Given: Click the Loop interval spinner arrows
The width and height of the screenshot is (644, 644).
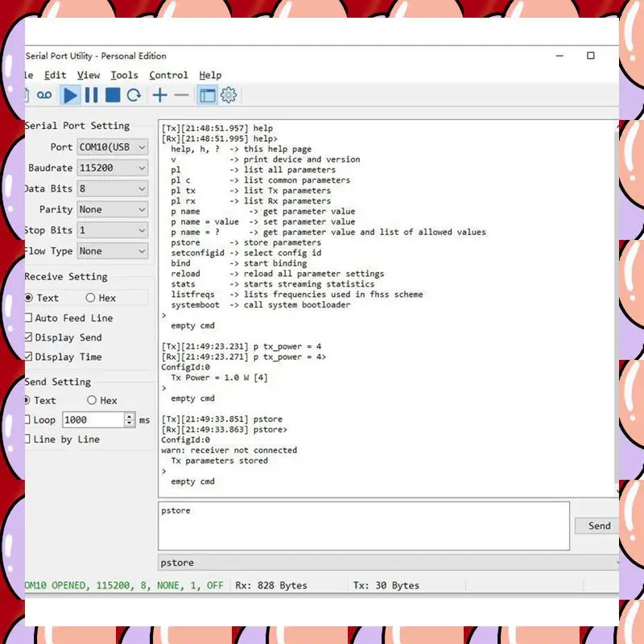Looking at the screenshot, I should tap(130, 419).
